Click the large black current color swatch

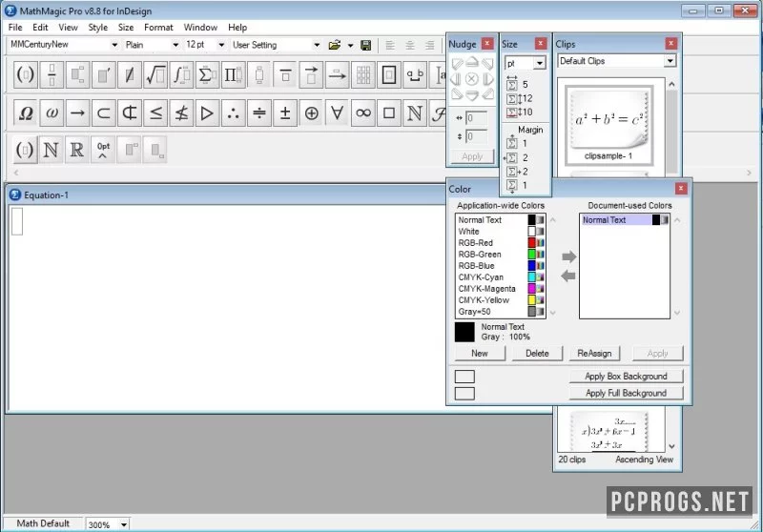coord(464,332)
